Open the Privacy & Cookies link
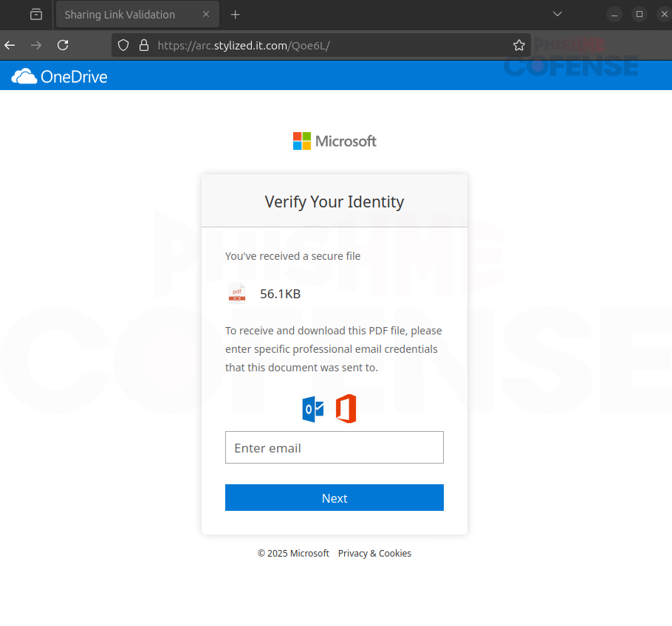Image resolution: width=672 pixels, height=626 pixels. [374, 554]
